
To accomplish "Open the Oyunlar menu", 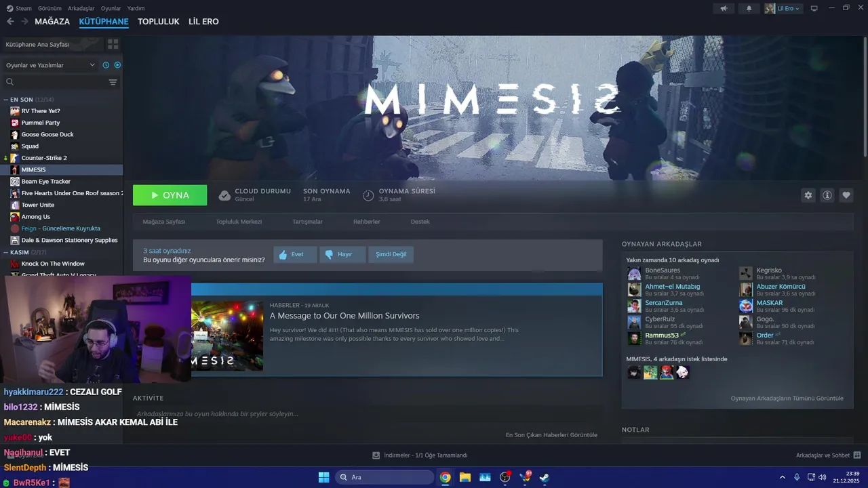I will point(111,8).
